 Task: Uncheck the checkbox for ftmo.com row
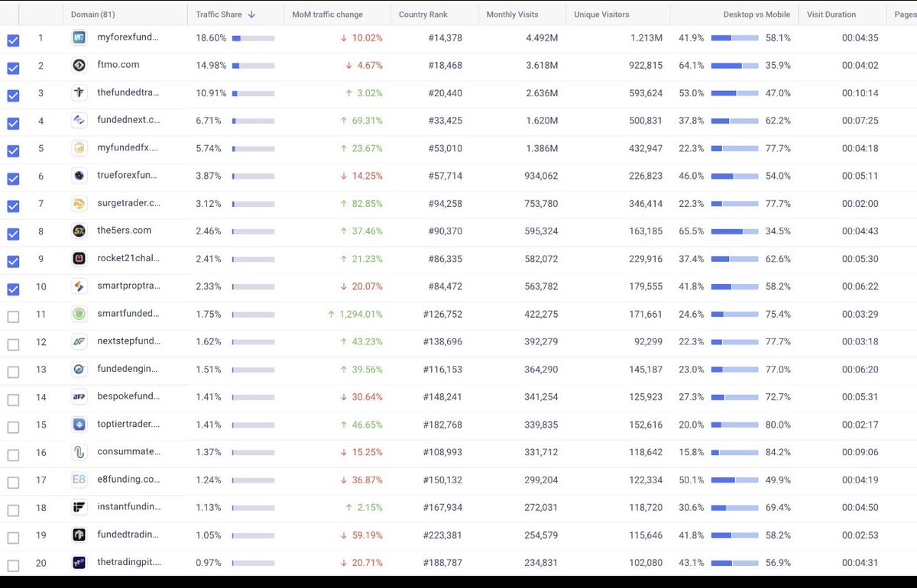(x=13, y=69)
